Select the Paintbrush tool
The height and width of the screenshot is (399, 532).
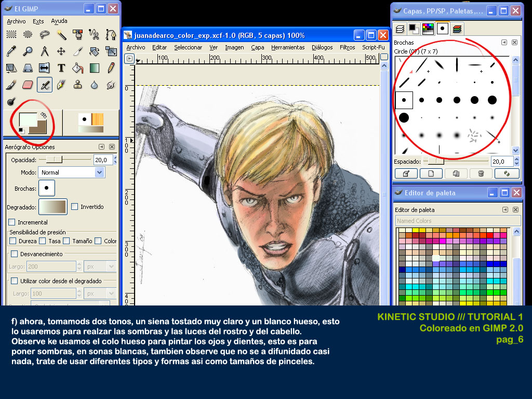[11, 85]
